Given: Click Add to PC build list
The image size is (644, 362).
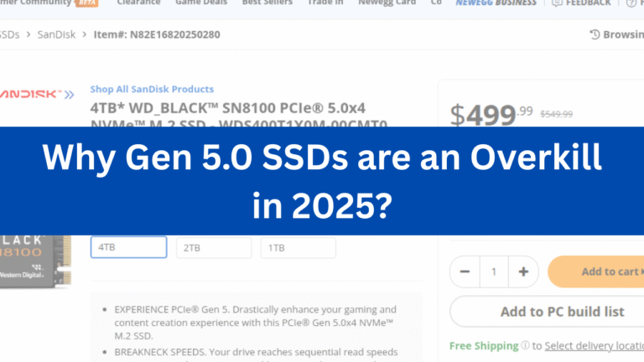Looking at the screenshot, I should 547,312.
